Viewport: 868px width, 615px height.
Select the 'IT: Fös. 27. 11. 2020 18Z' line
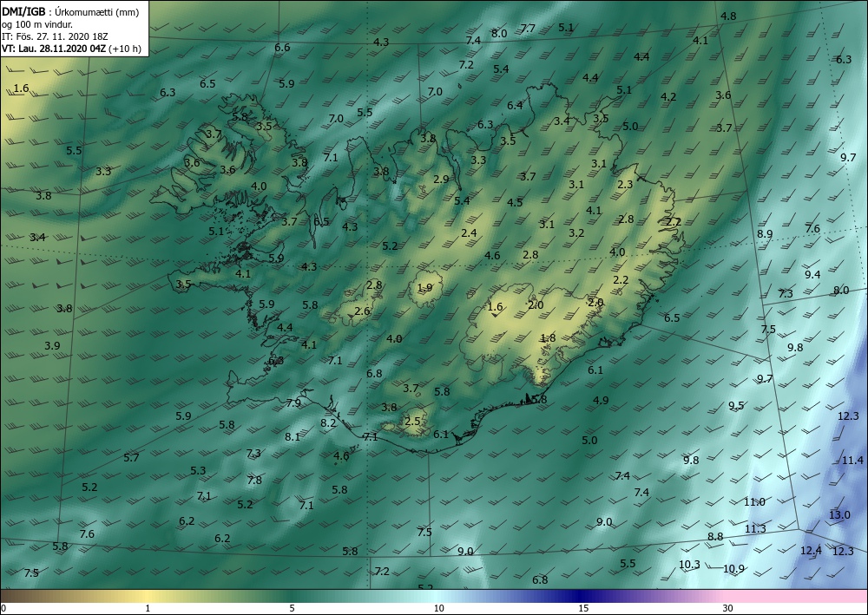[55, 36]
